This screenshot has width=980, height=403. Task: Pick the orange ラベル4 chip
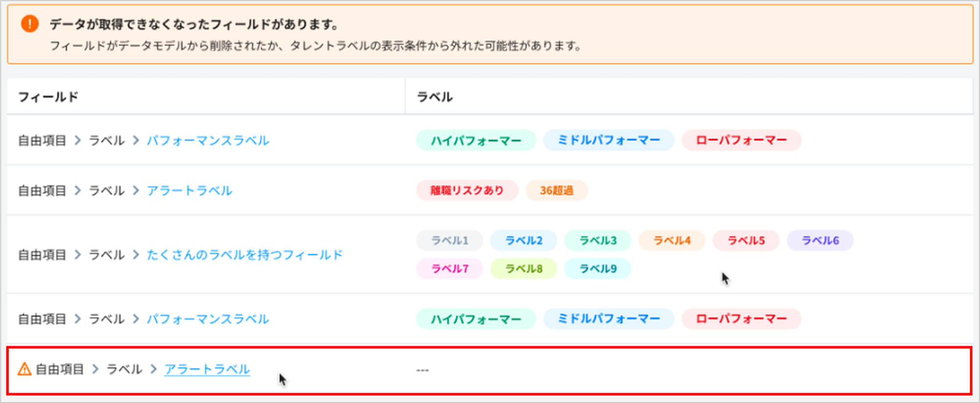point(671,240)
